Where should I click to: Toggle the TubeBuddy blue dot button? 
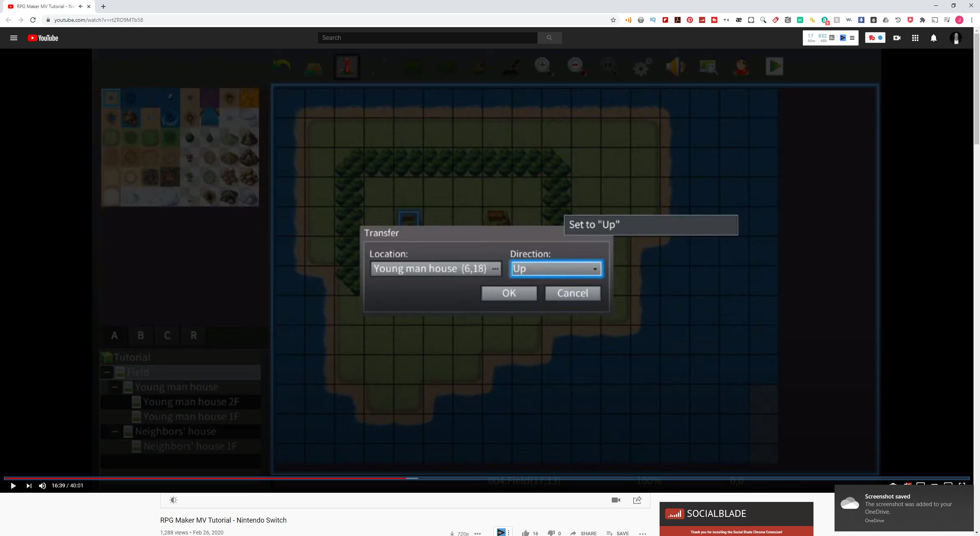(x=880, y=38)
